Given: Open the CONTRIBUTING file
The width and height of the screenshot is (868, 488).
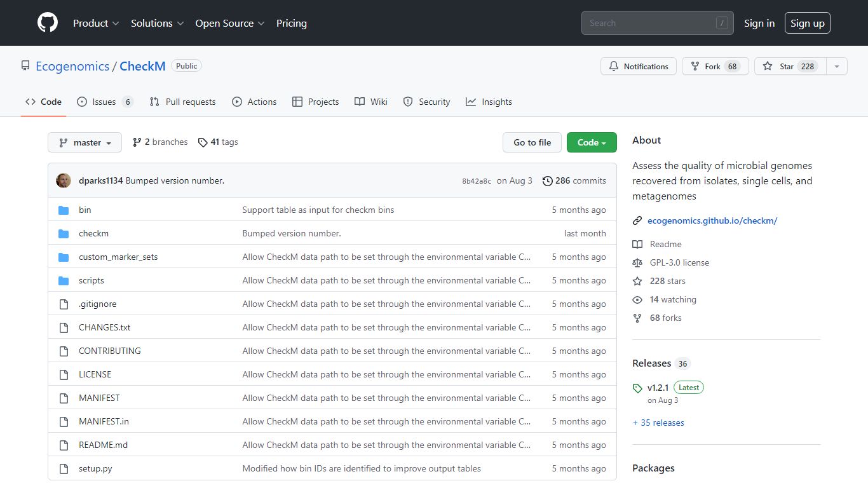Looking at the screenshot, I should tap(110, 351).
